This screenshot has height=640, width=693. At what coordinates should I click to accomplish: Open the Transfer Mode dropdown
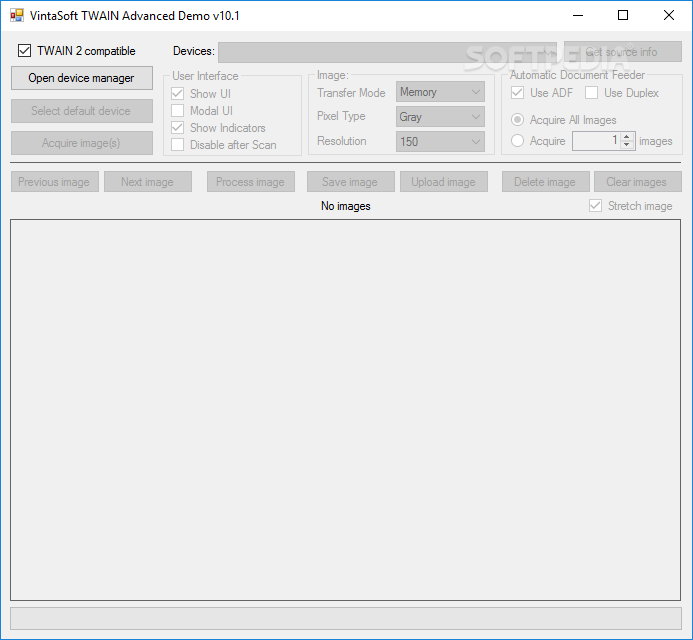tap(440, 92)
